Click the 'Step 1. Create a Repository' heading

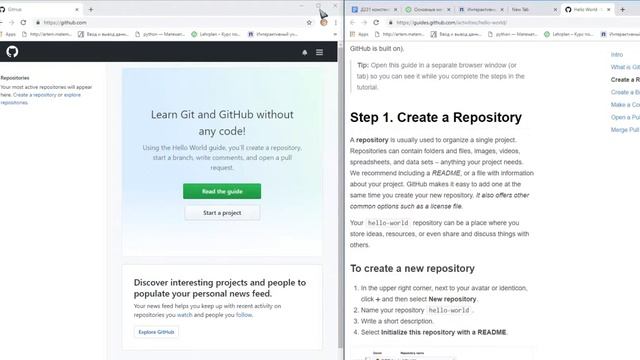(x=436, y=118)
